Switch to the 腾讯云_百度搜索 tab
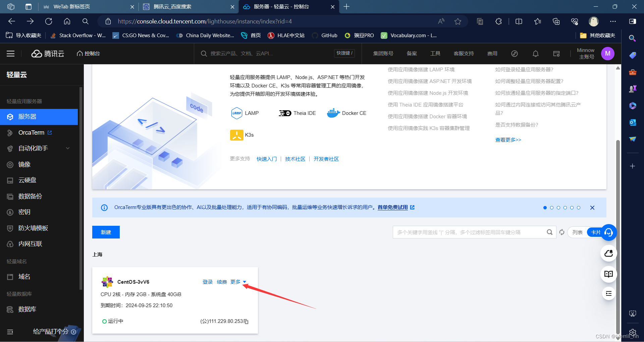The height and width of the screenshot is (342, 644). point(188,7)
